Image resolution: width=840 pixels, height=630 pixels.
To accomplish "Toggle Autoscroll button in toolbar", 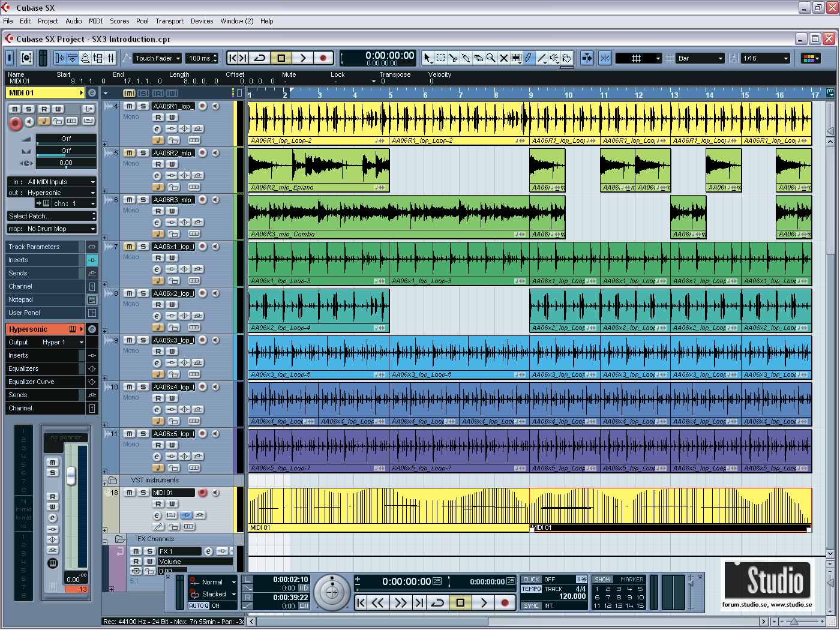I will [x=587, y=58].
